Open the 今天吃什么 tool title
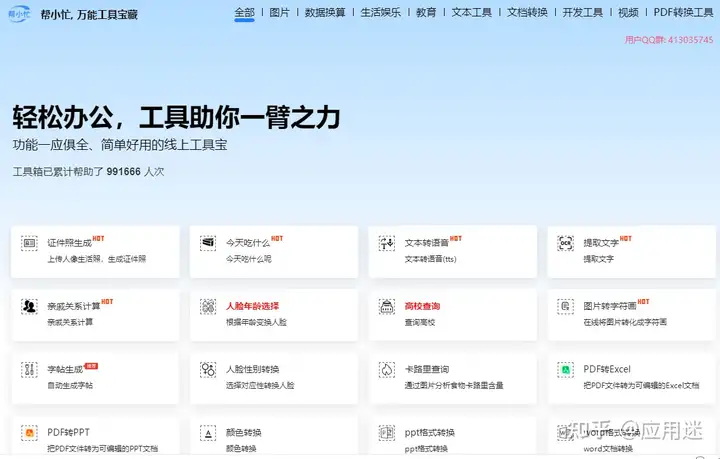 [248, 243]
